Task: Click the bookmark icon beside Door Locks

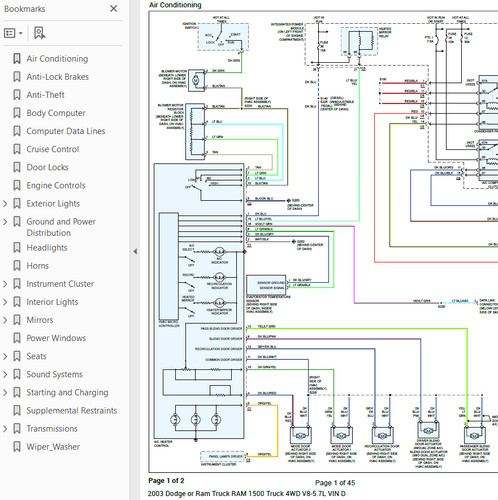Action: [x=17, y=167]
